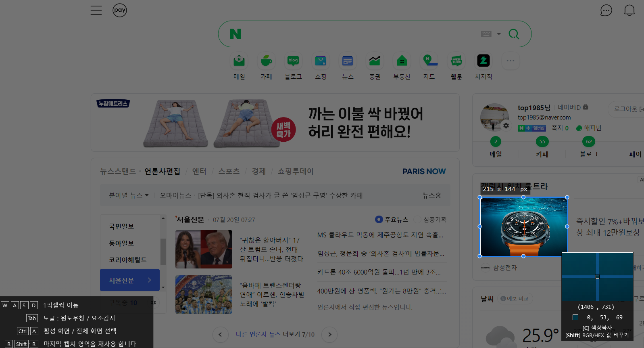The height and width of the screenshot is (348, 644).
Task: Open the 부동산 shortcut icon
Action: [402, 61]
